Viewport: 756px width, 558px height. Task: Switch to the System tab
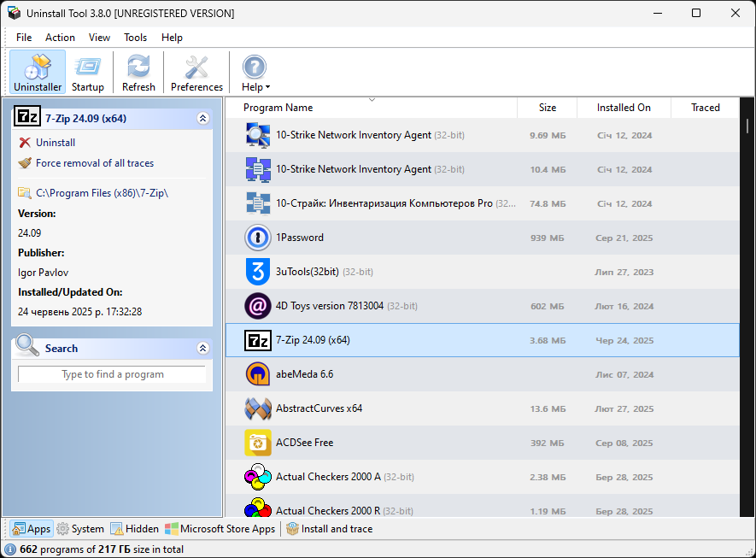(x=80, y=529)
